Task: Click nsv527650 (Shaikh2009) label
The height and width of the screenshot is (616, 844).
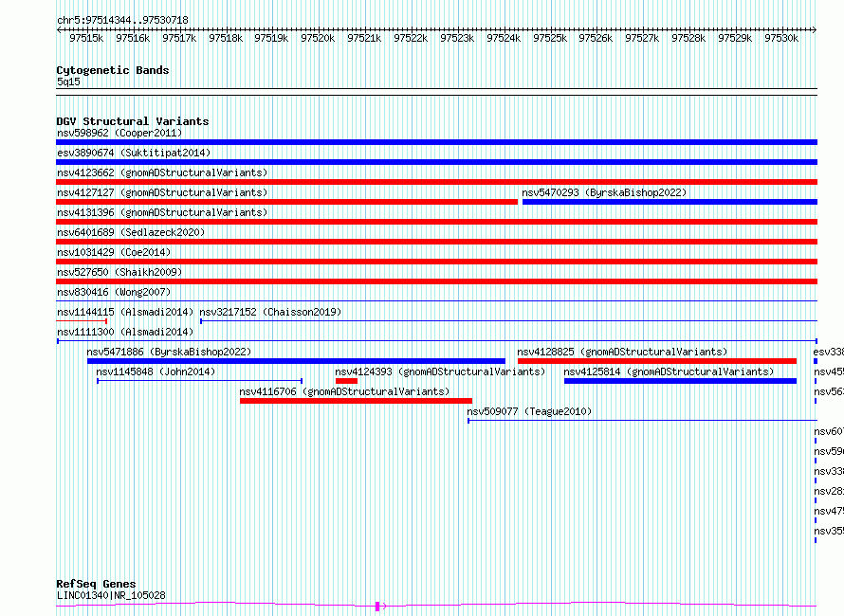Action: pos(119,272)
